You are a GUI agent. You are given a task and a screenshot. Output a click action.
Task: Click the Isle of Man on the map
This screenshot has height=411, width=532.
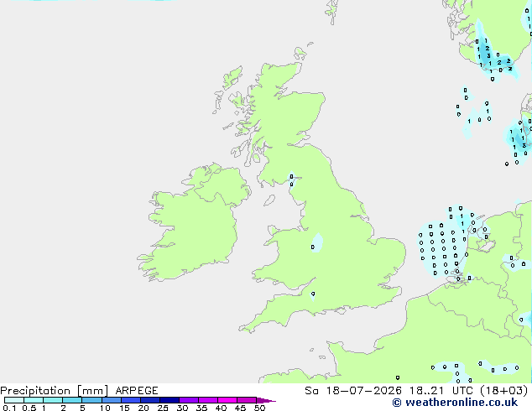pyautogui.click(x=269, y=200)
